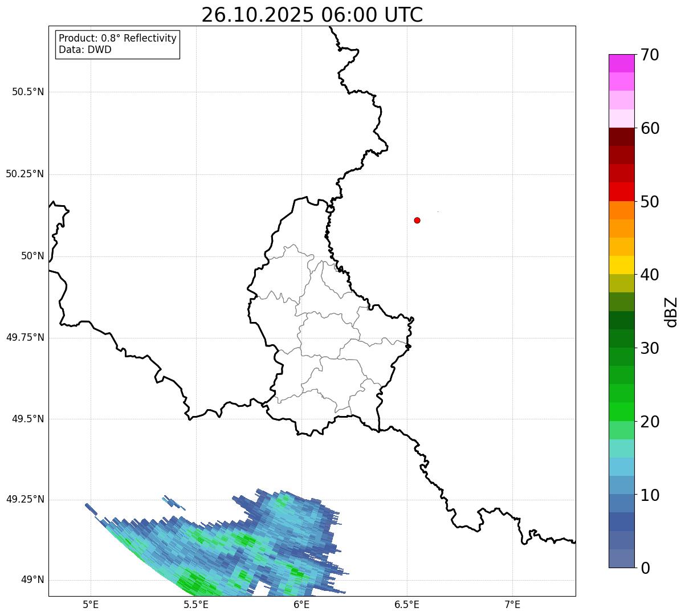This screenshot has height=616, width=685.
Task: Click the colorbar tick label 10
Action: tap(650, 495)
